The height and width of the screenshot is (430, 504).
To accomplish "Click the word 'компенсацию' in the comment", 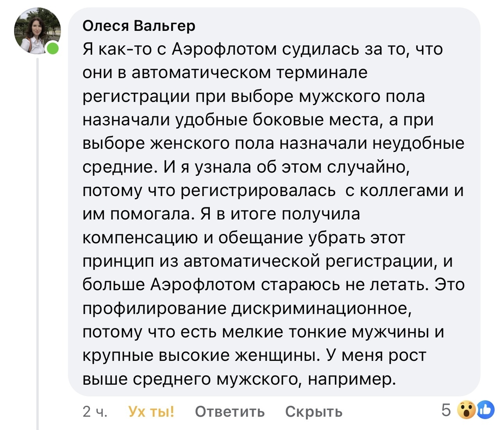I will pyautogui.click(x=140, y=238).
